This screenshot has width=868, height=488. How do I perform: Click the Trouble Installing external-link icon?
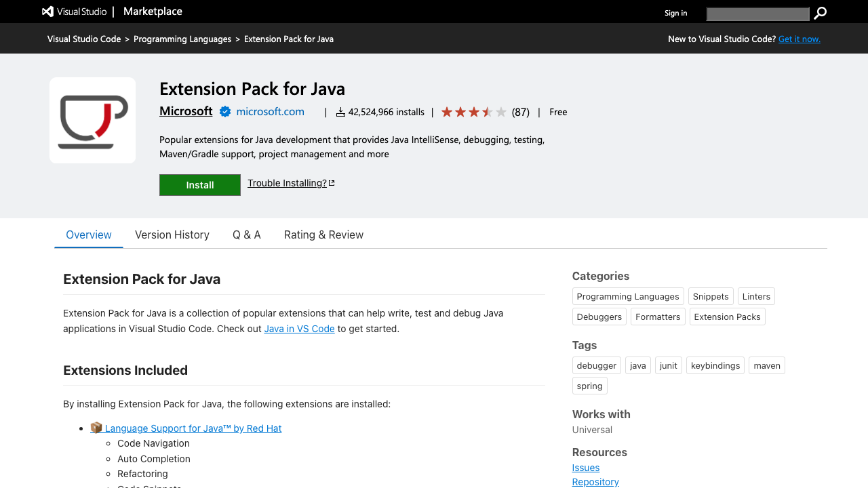[x=332, y=183]
